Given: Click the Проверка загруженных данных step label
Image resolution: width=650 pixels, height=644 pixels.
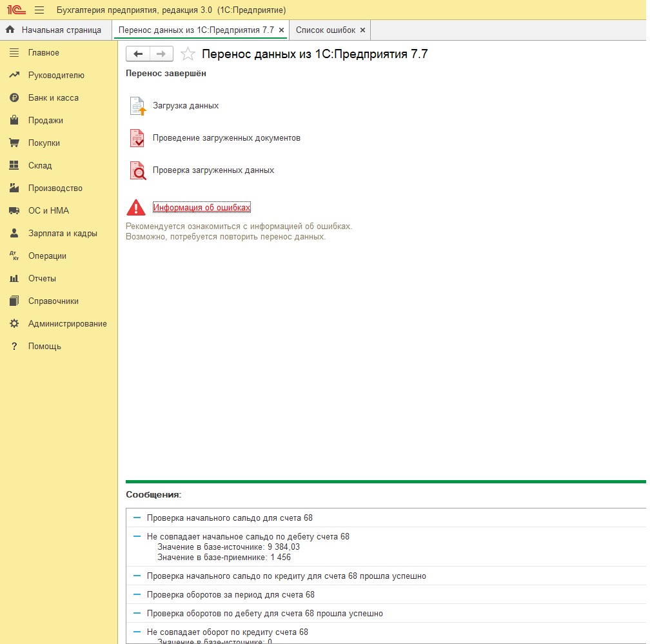Looking at the screenshot, I should [213, 170].
